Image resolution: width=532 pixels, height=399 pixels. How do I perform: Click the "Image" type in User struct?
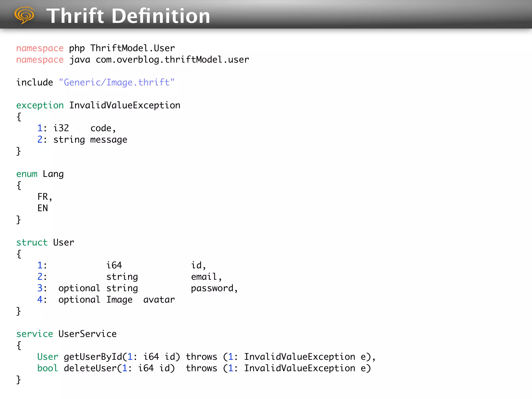click(x=119, y=300)
